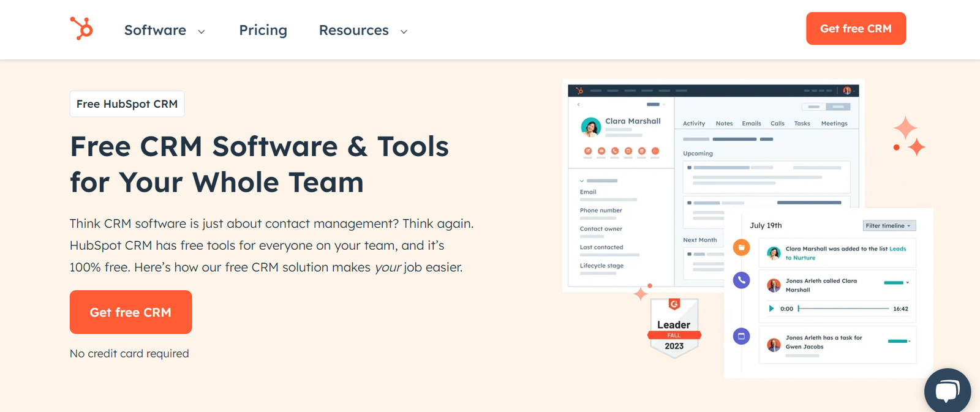Image resolution: width=980 pixels, height=412 pixels.
Task: Click the Last contacted property label
Action: 601,247
